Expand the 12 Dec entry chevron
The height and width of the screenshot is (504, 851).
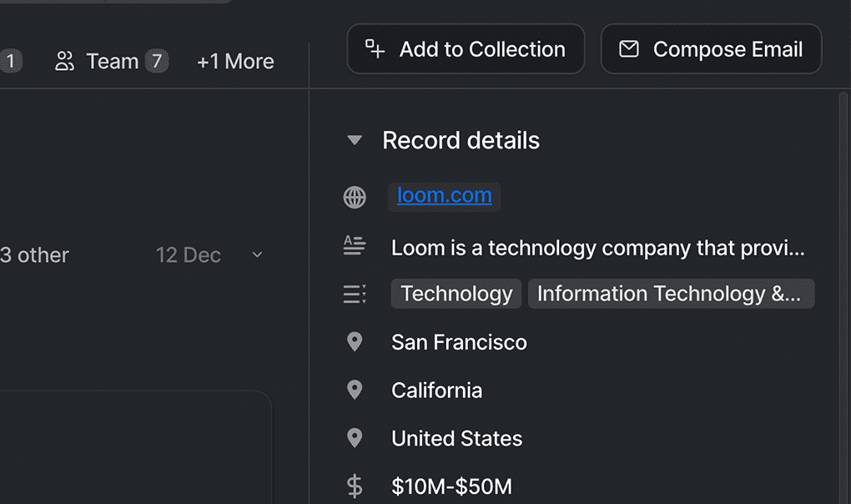click(257, 255)
